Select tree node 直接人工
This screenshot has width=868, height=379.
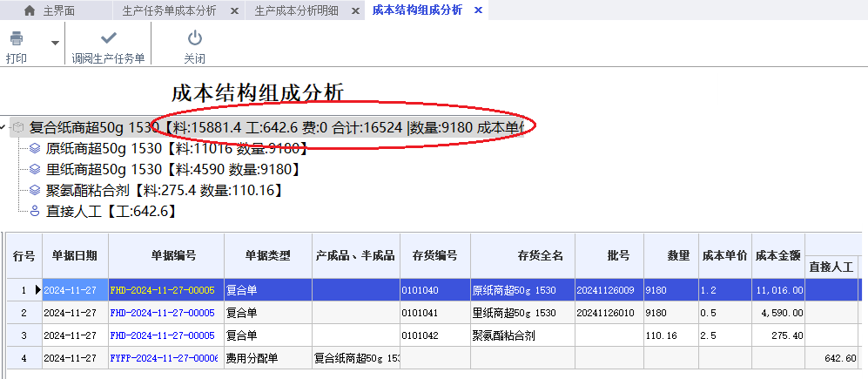[111, 212]
